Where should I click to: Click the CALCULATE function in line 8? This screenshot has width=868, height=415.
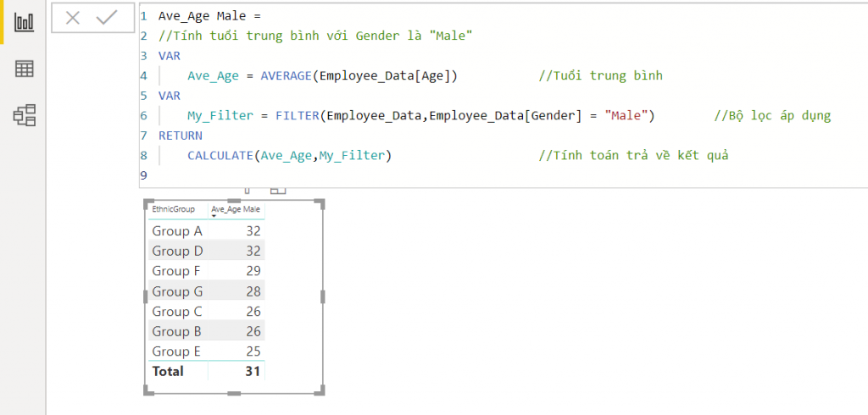221,155
